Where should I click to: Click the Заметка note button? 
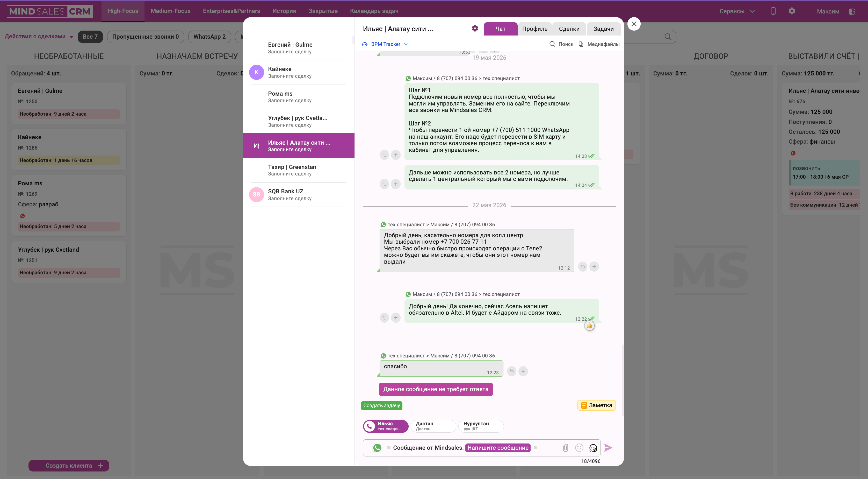596,405
